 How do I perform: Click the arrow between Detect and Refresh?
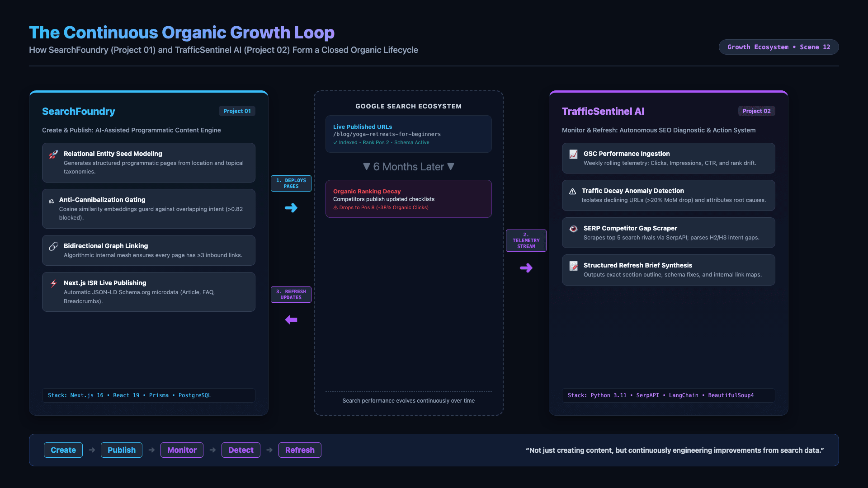(269, 450)
